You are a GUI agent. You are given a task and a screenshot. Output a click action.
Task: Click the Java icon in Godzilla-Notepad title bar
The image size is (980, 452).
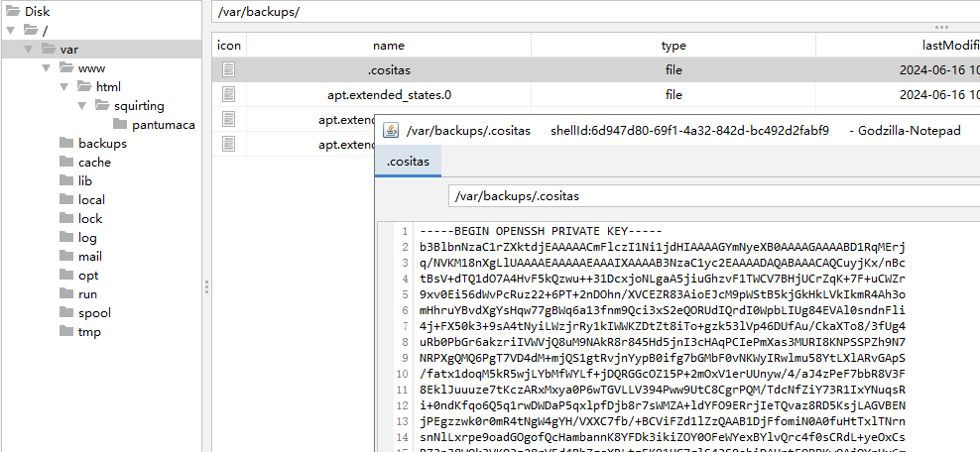click(x=391, y=131)
